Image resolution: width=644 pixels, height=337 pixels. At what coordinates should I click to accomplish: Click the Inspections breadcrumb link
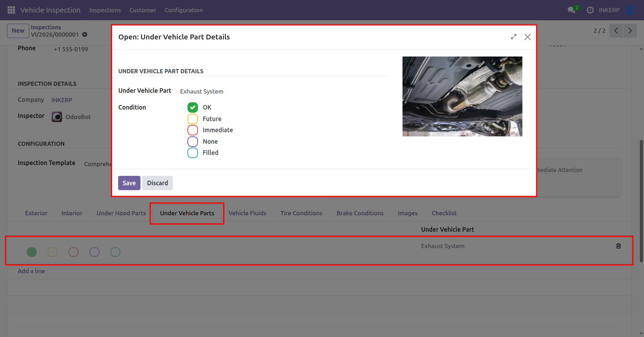(46, 27)
